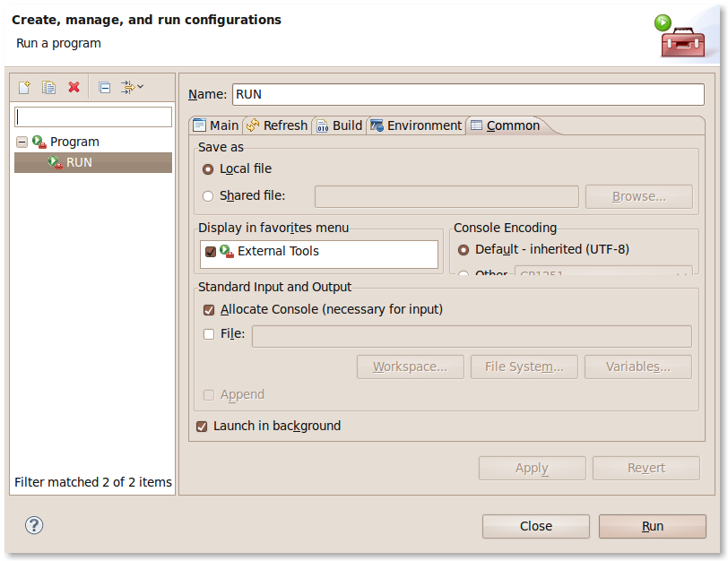
Task: Uncheck External Tools in the favorites menu
Action: [211, 252]
